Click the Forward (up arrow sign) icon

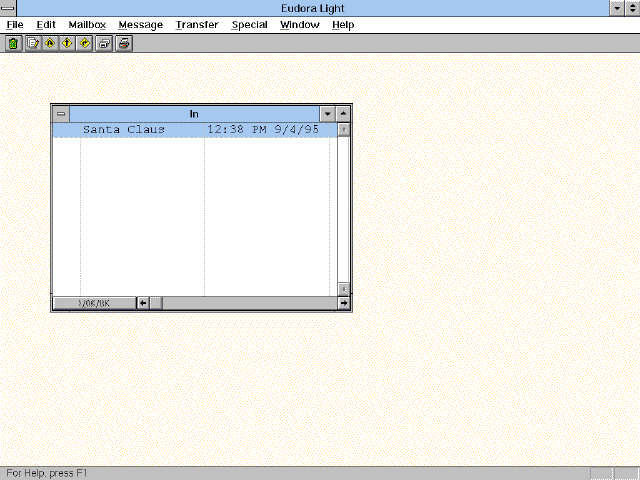[x=67, y=43]
